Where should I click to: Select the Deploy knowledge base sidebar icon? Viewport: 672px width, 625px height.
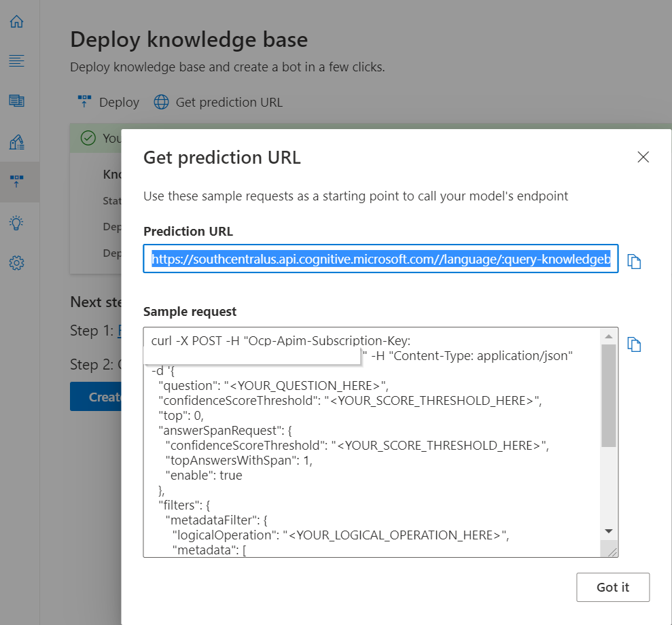tap(16, 181)
